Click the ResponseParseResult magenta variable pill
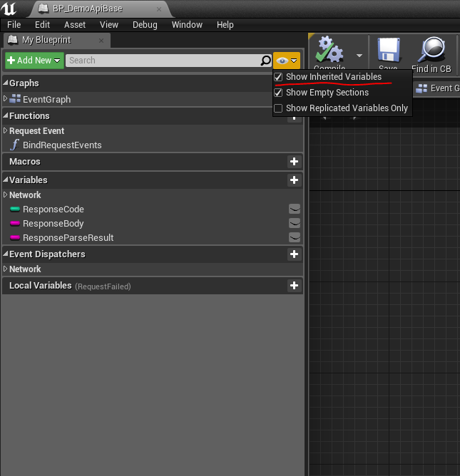This screenshot has height=476, width=460. tap(15, 237)
